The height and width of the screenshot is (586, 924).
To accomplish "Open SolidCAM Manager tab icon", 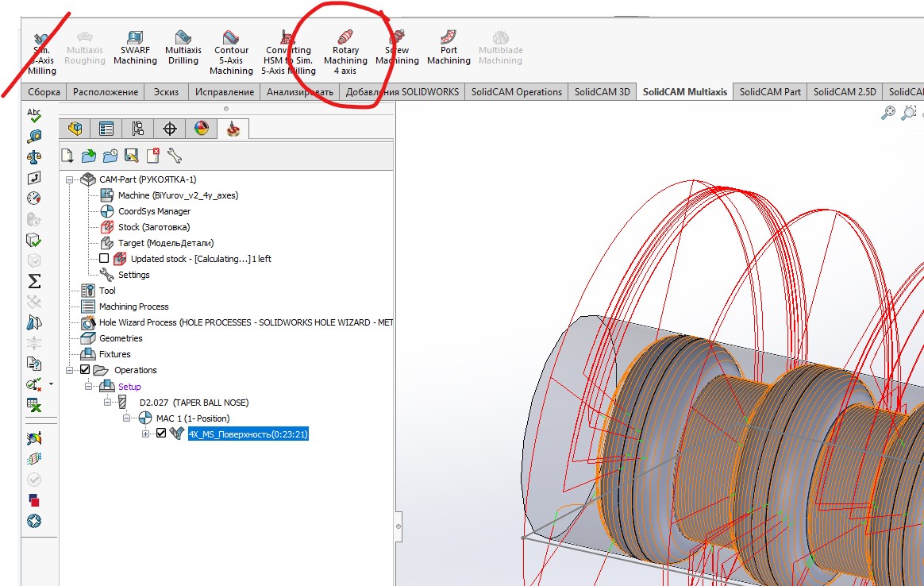I will tap(233, 129).
